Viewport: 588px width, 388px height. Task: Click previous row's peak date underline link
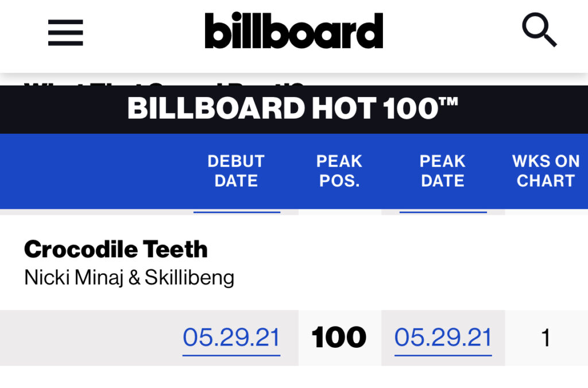[443, 212]
